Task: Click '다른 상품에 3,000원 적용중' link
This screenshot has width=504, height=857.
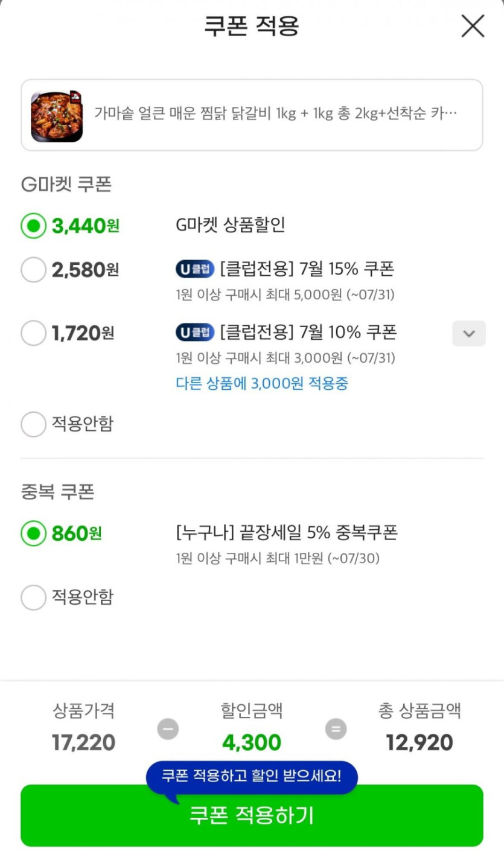Action: pyautogui.click(x=262, y=383)
